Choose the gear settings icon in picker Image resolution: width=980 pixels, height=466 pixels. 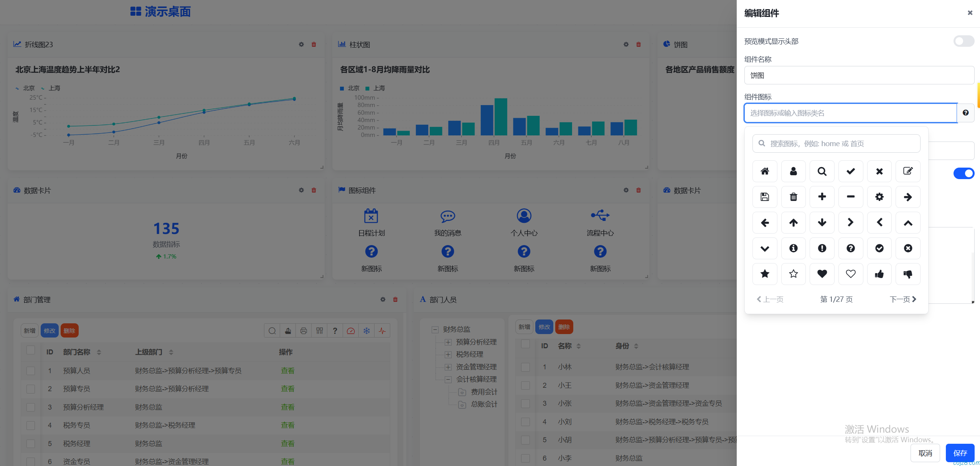(879, 197)
